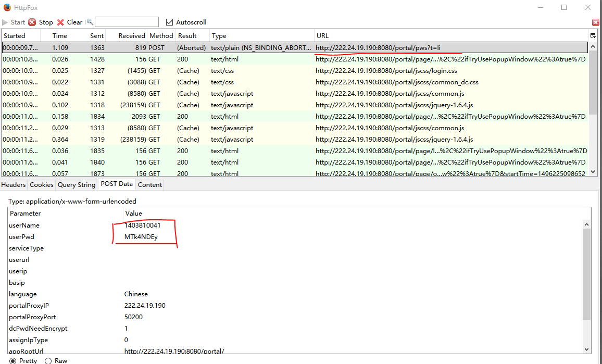The width and height of the screenshot is (602, 364).
Task: Select the request with Sent 1840
Action: (x=295, y=162)
